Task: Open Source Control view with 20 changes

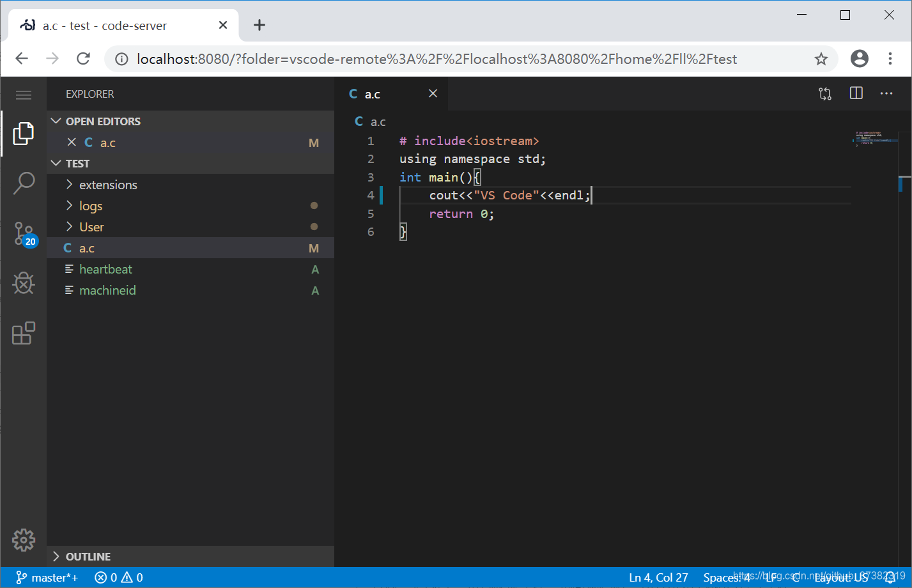Action: (26, 235)
